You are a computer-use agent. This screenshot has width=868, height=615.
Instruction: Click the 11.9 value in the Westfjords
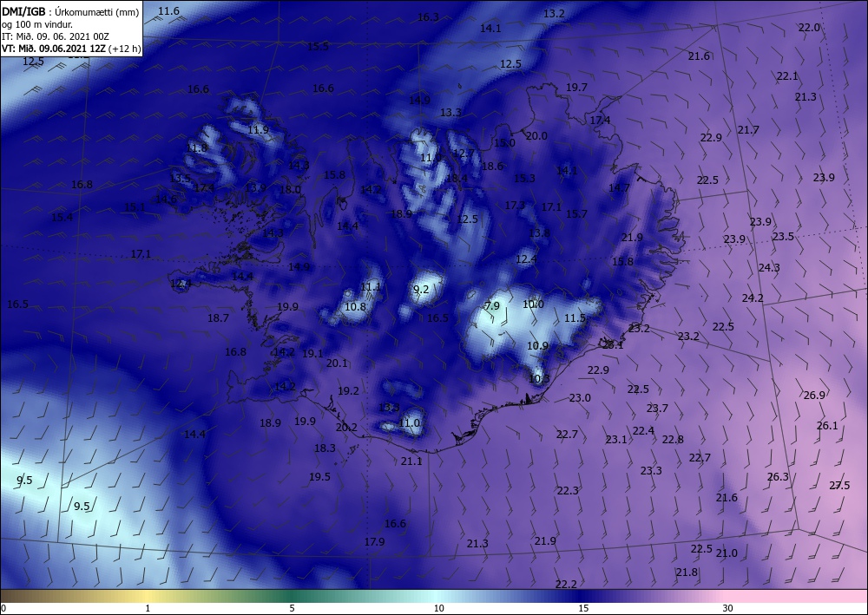(x=258, y=130)
